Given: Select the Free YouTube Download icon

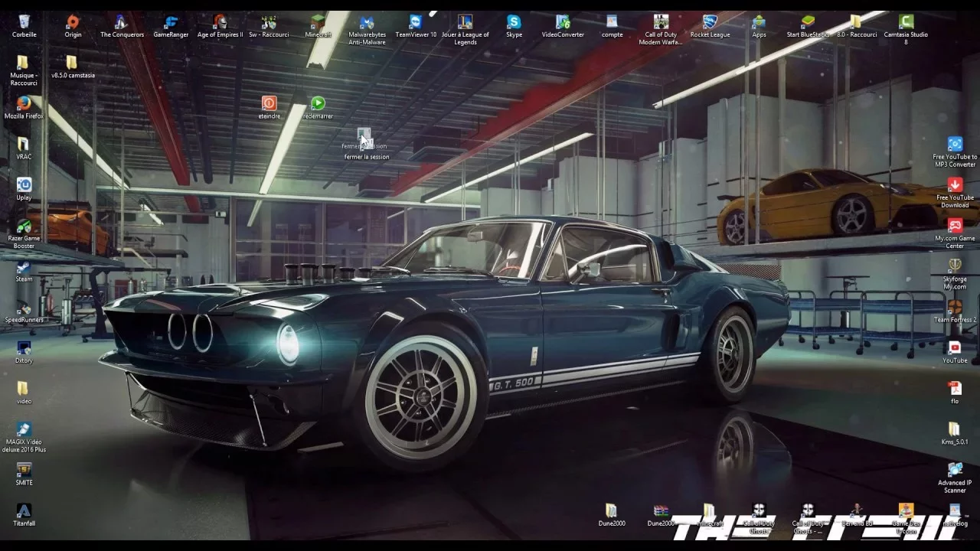Looking at the screenshot, I should tap(955, 184).
